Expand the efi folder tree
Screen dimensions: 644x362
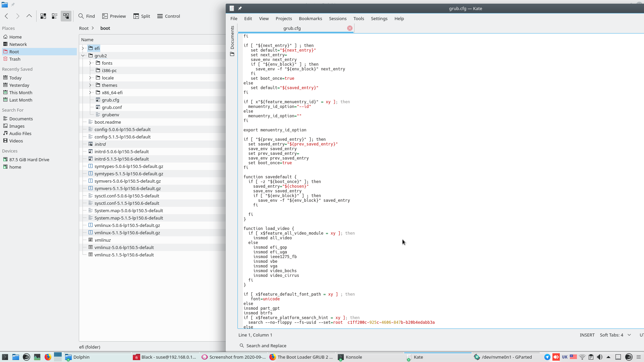click(83, 48)
